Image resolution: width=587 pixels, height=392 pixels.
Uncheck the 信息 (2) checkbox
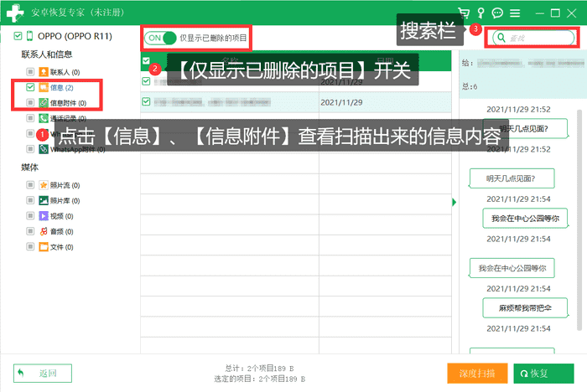coord(30,87)
